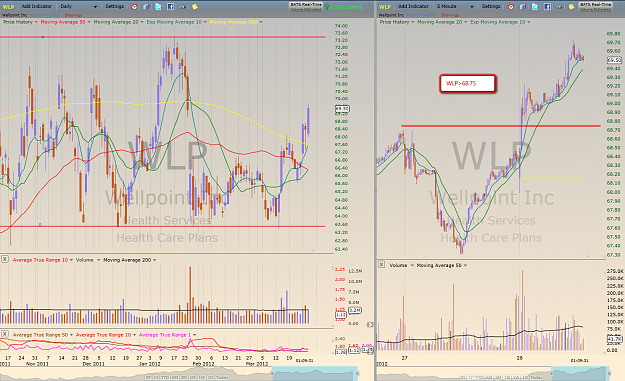Open Settings in right chart toolbar
This screenshot has height=381, width=625.
coord(491,6)
